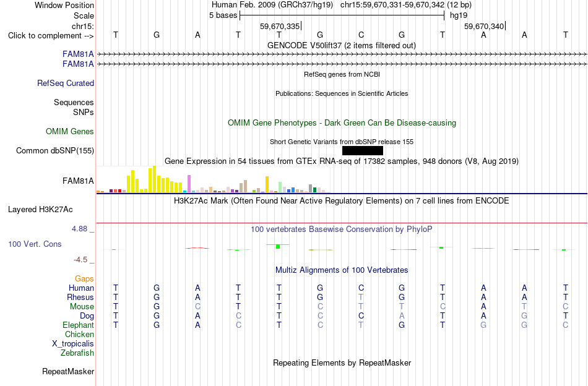Click the FAM81A GTEx expression label
The image size is (588, 386).
[78, 181]
